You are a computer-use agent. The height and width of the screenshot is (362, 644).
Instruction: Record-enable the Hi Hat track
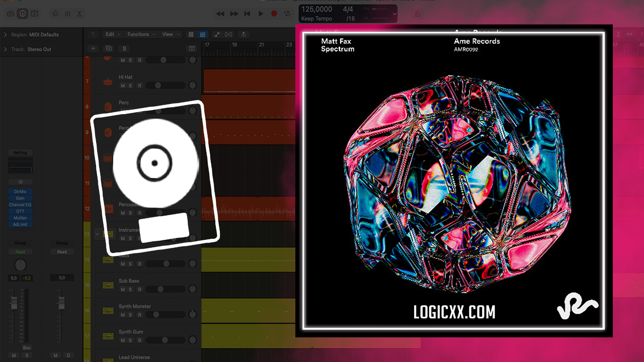(139, 86)
